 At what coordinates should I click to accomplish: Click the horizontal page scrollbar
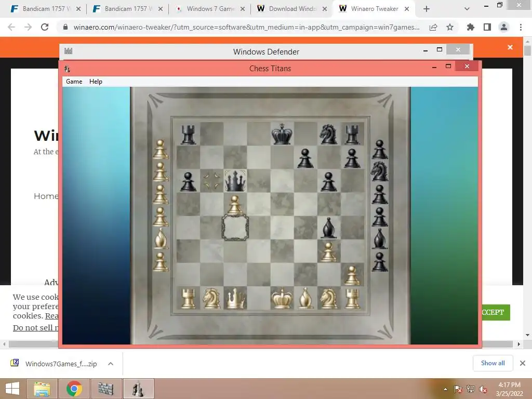261,344
